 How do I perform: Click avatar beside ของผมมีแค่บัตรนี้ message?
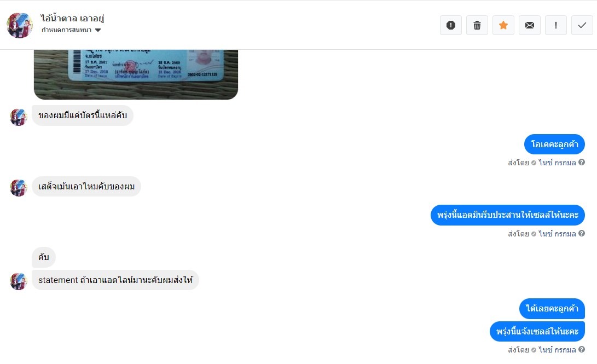click(x=18, y=117)
